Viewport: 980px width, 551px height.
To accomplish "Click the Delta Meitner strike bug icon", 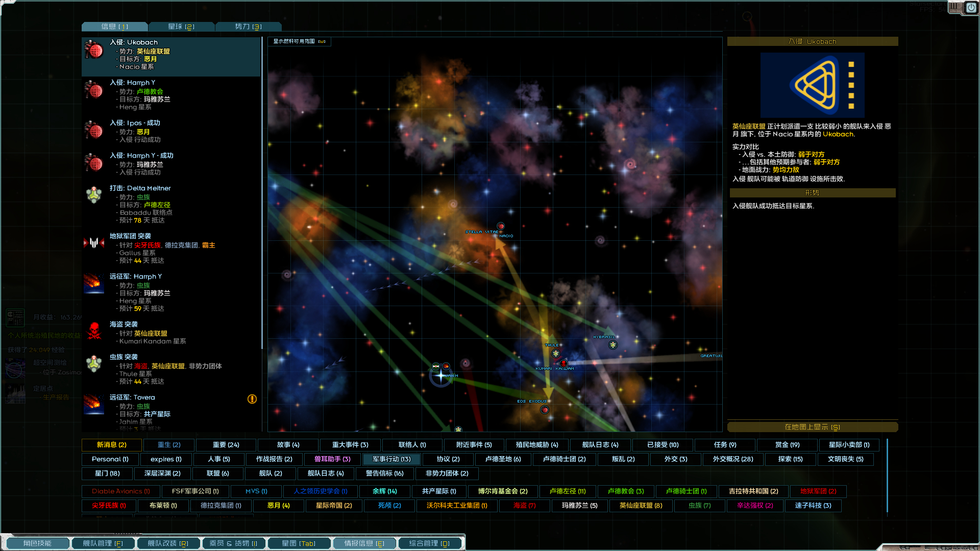I will (94, 195).
